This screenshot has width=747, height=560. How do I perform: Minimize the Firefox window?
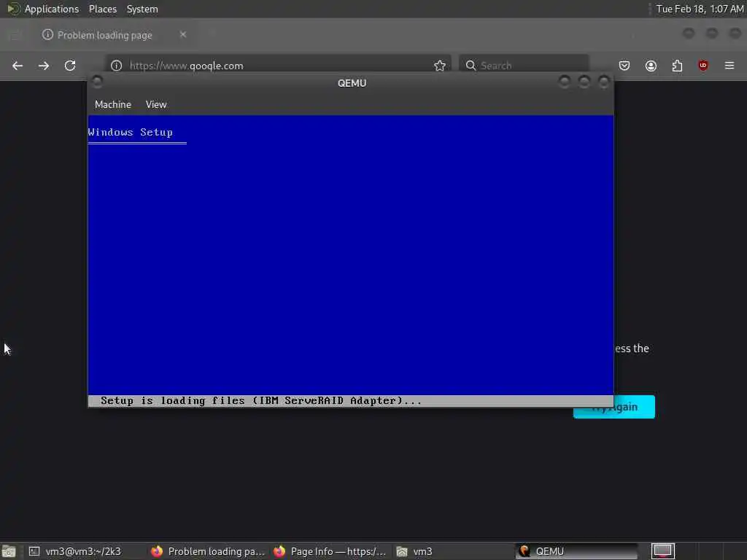(x=689, y=34)
